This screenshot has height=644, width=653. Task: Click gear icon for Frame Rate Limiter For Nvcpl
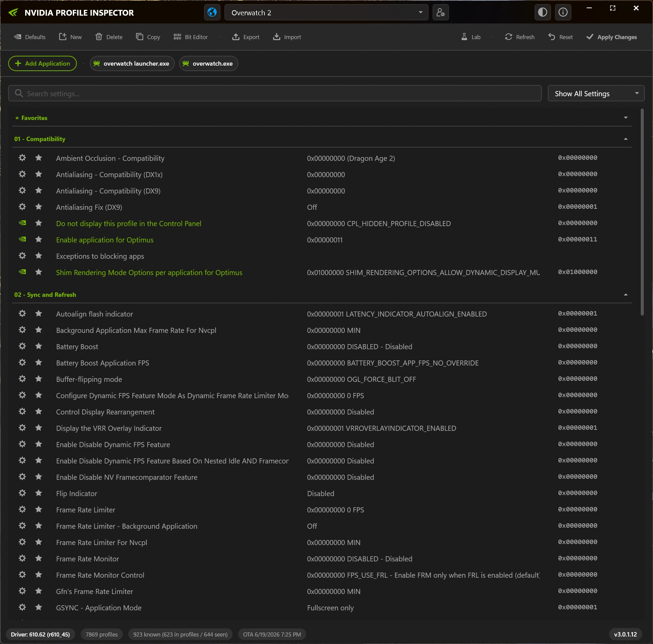click(22, 542)
